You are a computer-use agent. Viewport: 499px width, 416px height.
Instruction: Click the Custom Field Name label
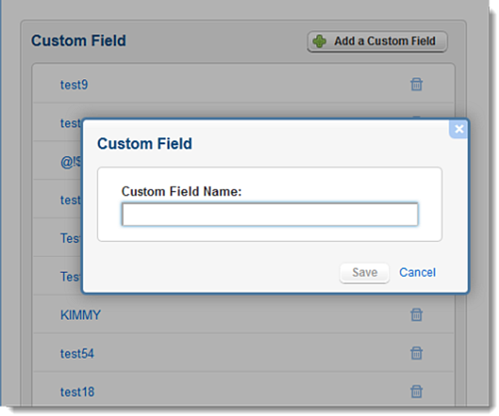pyautogui.click(x=181, y=191)
